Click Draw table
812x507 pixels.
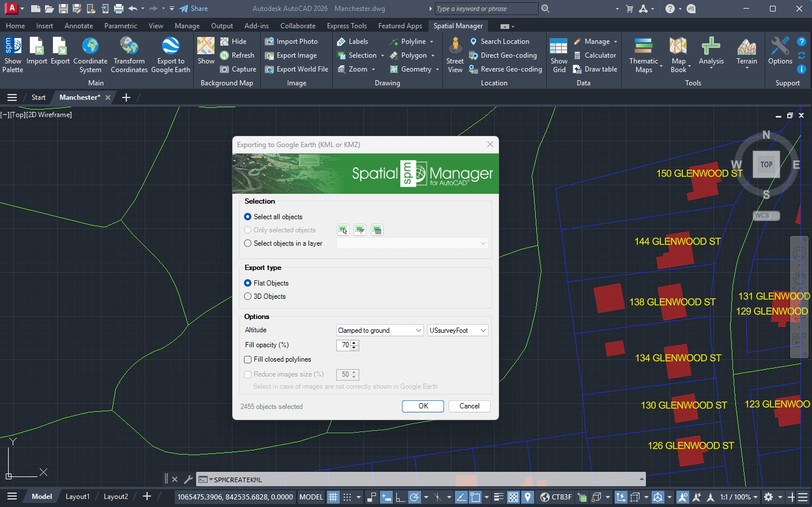595,69
